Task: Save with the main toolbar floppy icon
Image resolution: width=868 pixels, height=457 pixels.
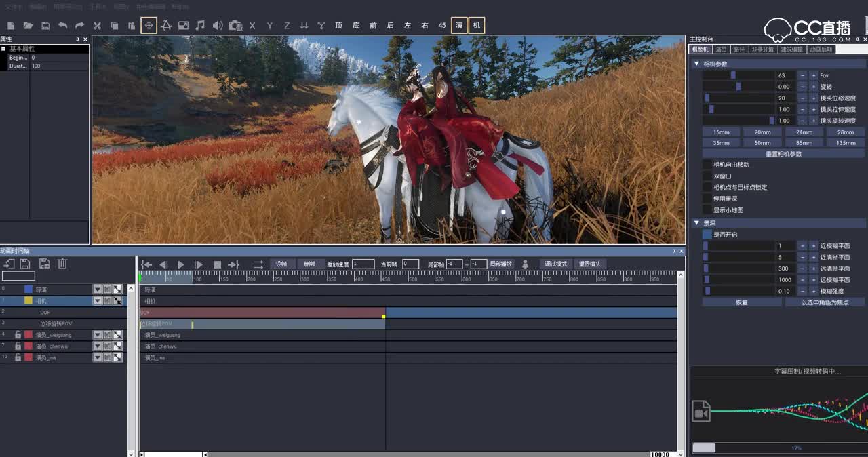Action: [x=45, y=26]
